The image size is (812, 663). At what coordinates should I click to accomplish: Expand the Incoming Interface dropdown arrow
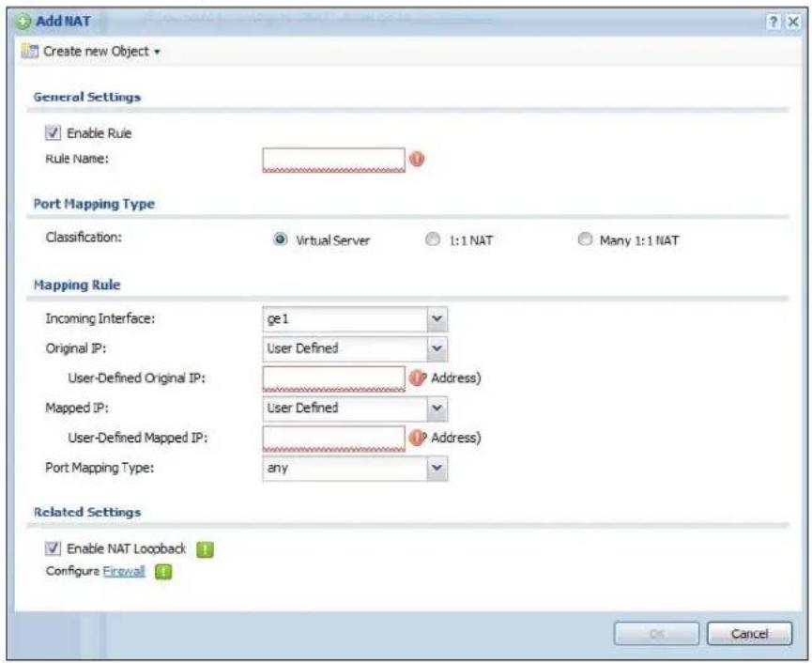tap(437, 319)
